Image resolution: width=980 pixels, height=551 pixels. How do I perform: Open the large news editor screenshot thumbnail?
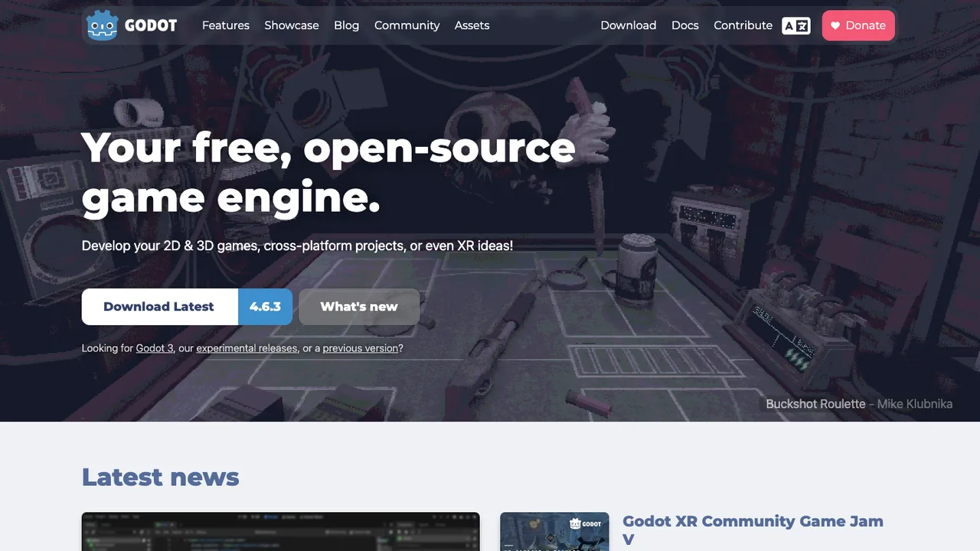click(x=280, y=532)
